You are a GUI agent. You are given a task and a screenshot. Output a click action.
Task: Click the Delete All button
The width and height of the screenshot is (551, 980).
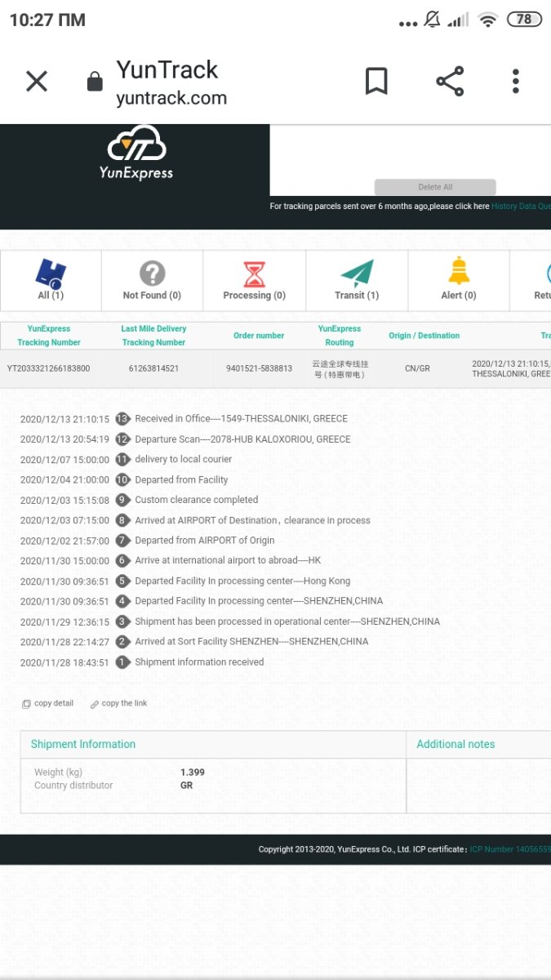(435, 187)
